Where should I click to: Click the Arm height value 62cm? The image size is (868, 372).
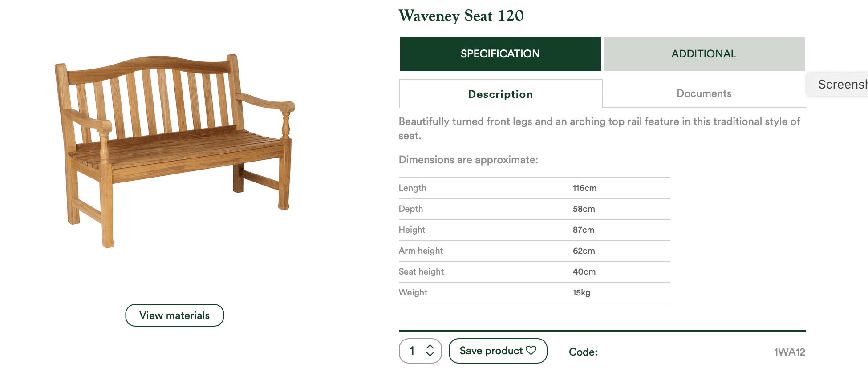pyautogui.click(x=584, y=251)
